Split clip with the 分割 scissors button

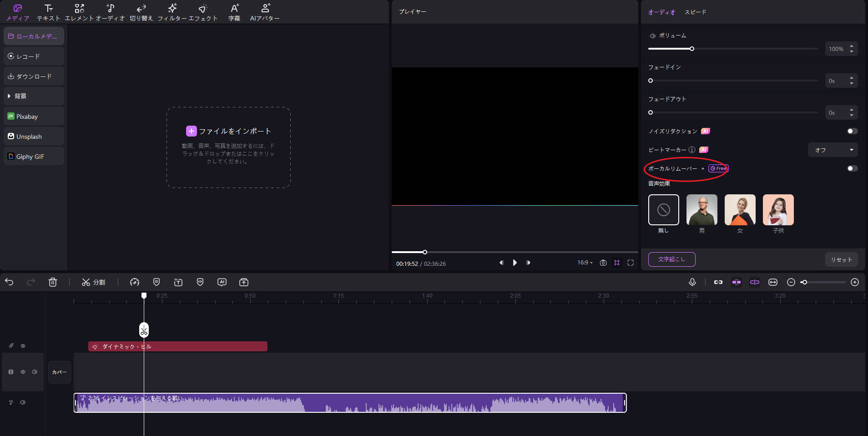coord(93,282)
